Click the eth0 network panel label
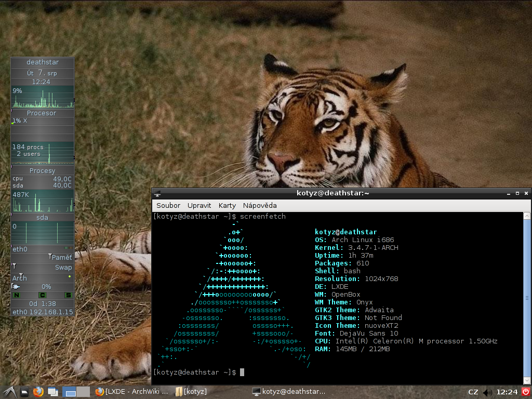This screenshot has width=532, height=399. click(43, 249)
